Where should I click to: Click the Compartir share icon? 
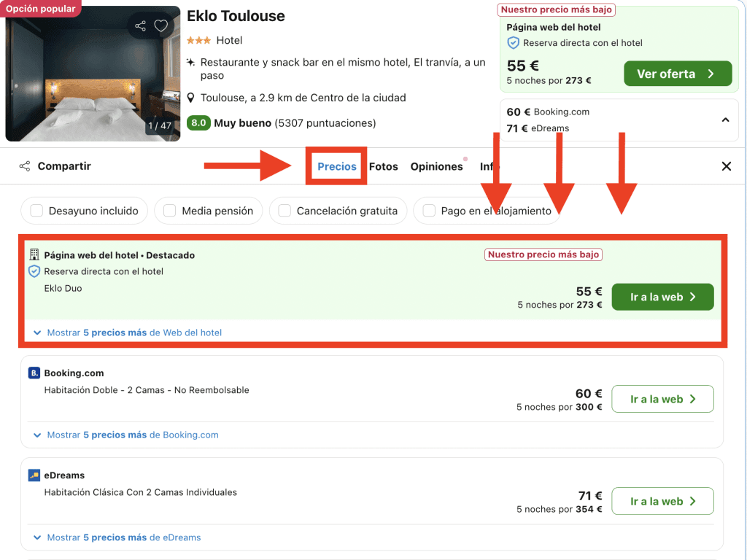[x=25, y=166]
